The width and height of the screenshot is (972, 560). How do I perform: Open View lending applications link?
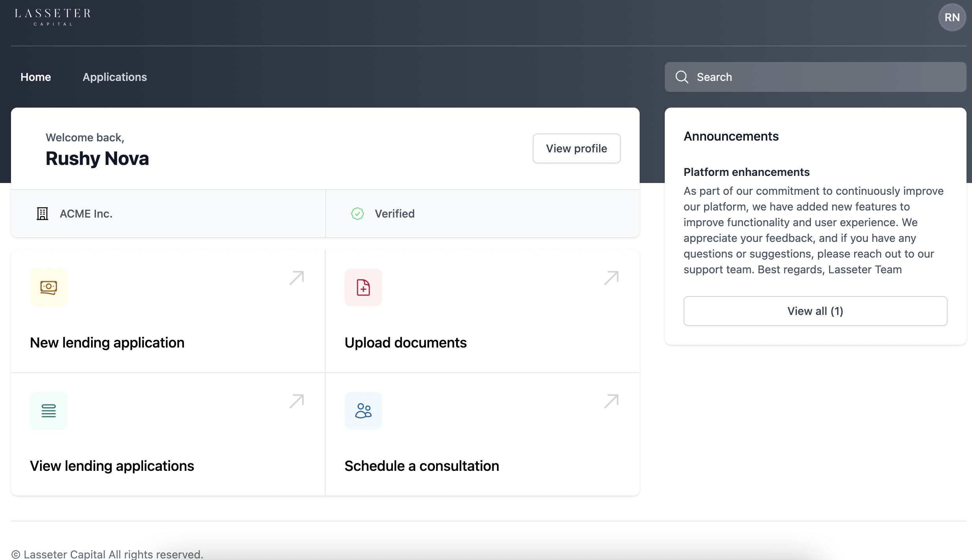[112, 466]
